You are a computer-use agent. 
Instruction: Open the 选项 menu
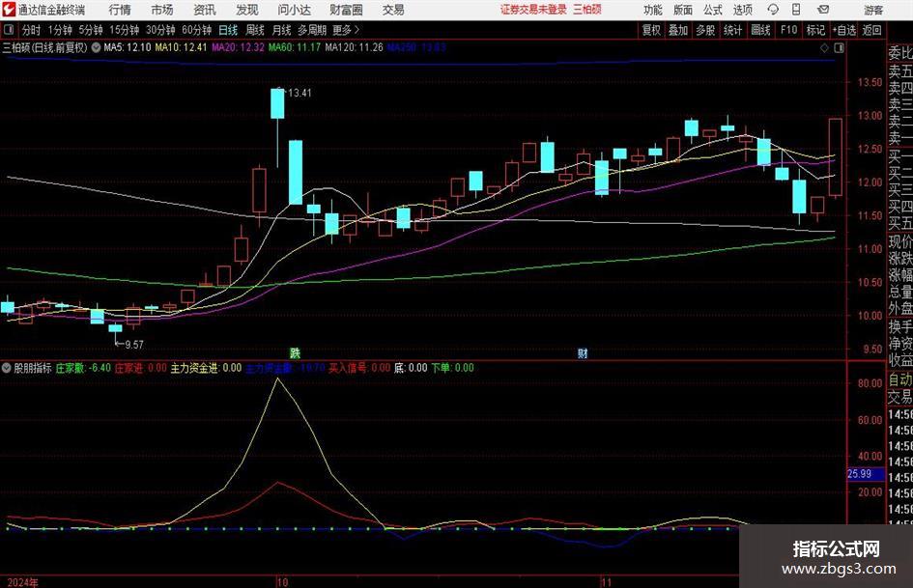coord(742,10)
